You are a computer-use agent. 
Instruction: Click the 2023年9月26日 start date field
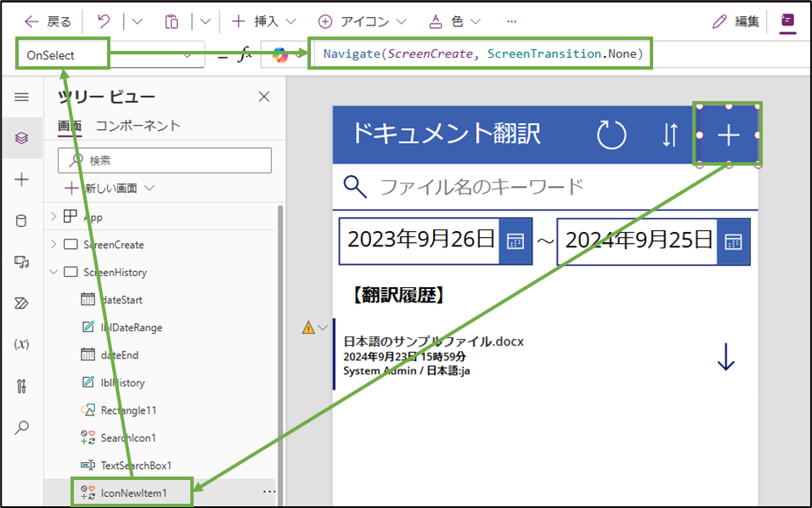point(419,240)
